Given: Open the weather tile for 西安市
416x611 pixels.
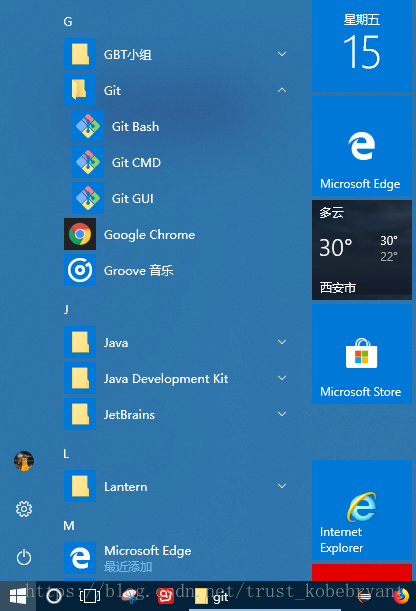Looking at the screenshot, I should (x=362, y=250).
